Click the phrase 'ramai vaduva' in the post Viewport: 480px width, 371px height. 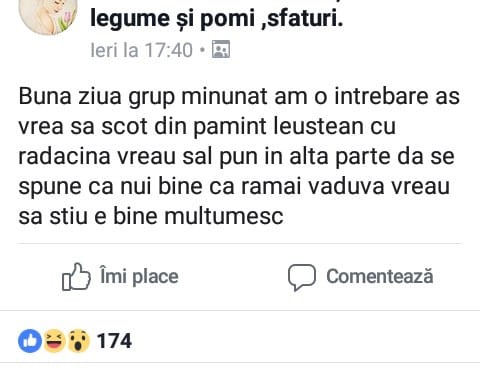[x=313, y=186]
